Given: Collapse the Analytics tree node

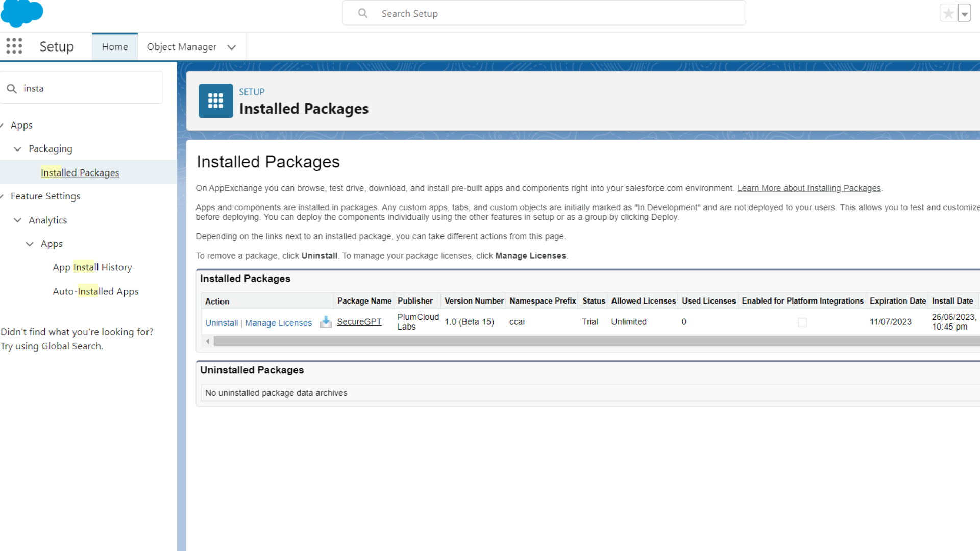Looking at the screenshot, I should coord(17,220).
